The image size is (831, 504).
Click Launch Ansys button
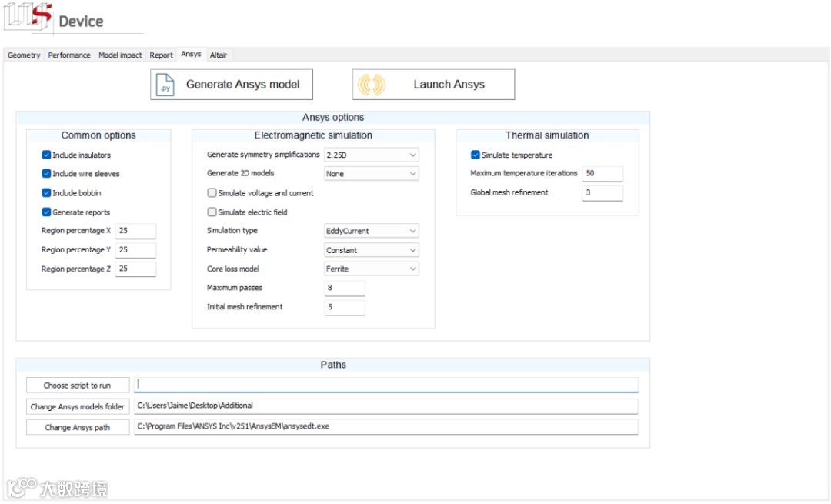[x=433, y=85]
